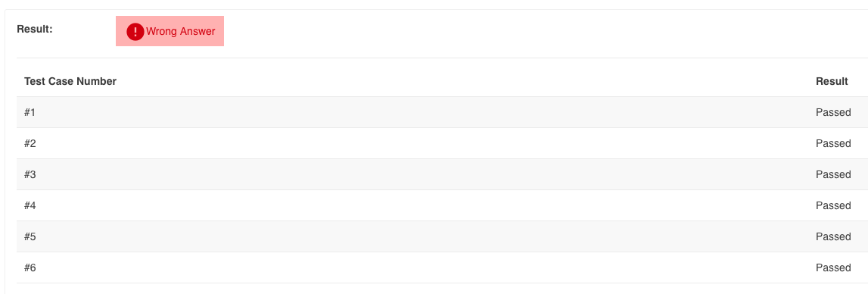Click the Test Case Number column header
The height and width of the screenshot is (294, 868).
(x=70, y=82)
